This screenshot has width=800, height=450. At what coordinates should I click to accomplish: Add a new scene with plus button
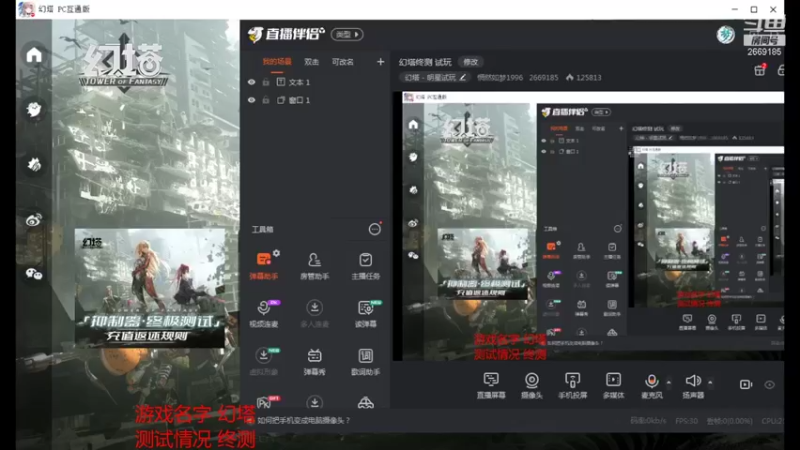[x=381, y=62]
